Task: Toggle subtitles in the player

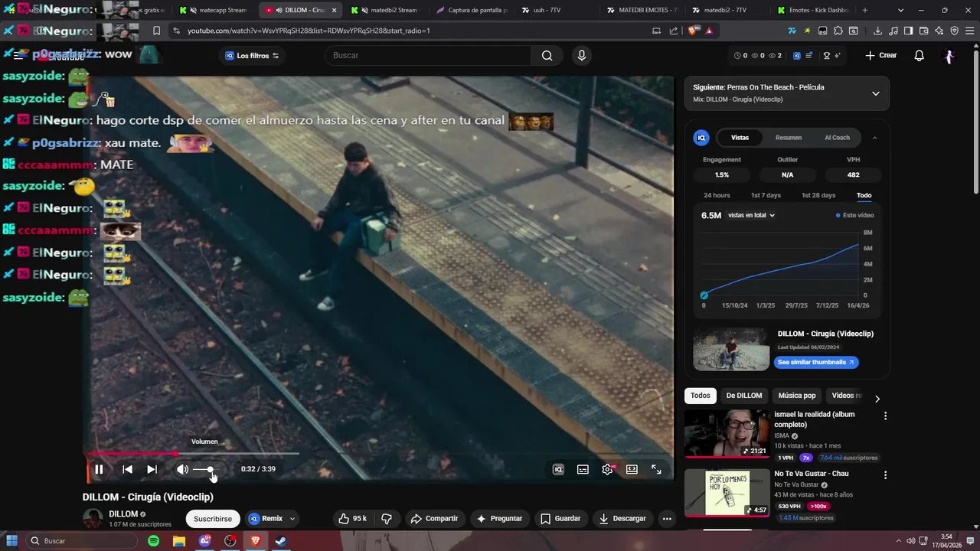Action: pyautogui.click(x=583, y=469)
